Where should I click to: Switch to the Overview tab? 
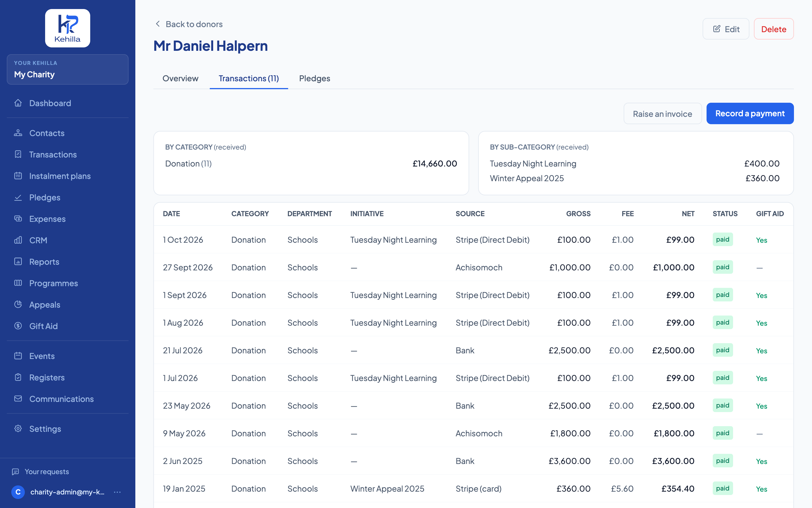click(x=180, y=78)
